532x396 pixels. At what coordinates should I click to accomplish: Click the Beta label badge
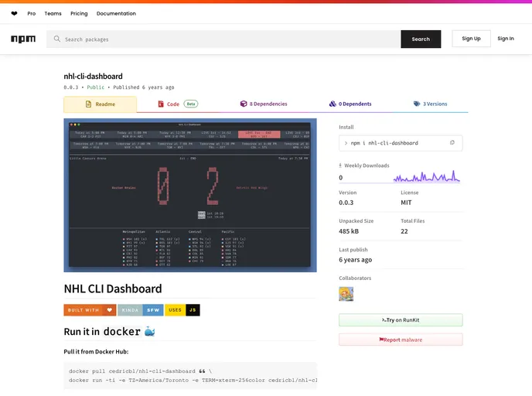click(x=191, y=104)
